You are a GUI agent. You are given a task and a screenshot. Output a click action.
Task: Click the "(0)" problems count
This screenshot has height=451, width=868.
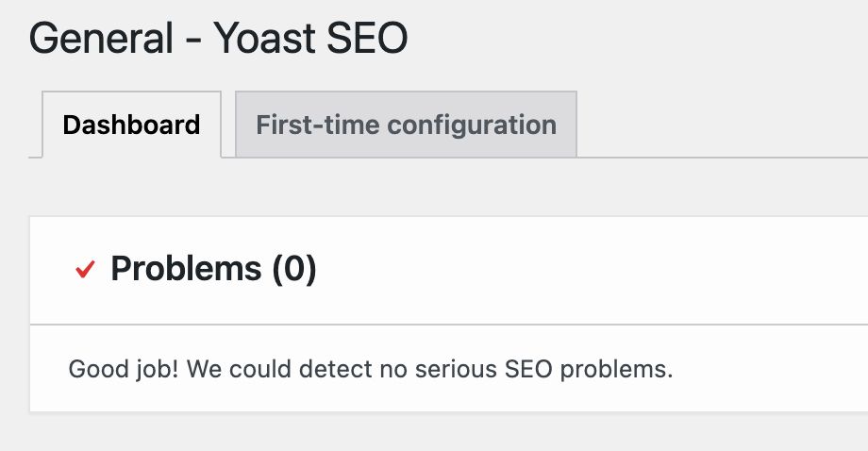point(293,270)
